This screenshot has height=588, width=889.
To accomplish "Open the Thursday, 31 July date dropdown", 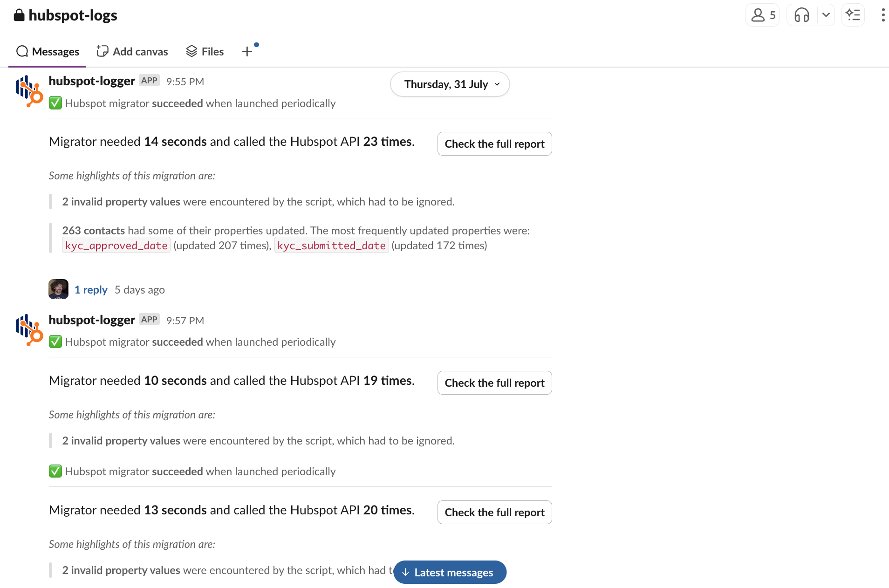I will tap(450, 84).
